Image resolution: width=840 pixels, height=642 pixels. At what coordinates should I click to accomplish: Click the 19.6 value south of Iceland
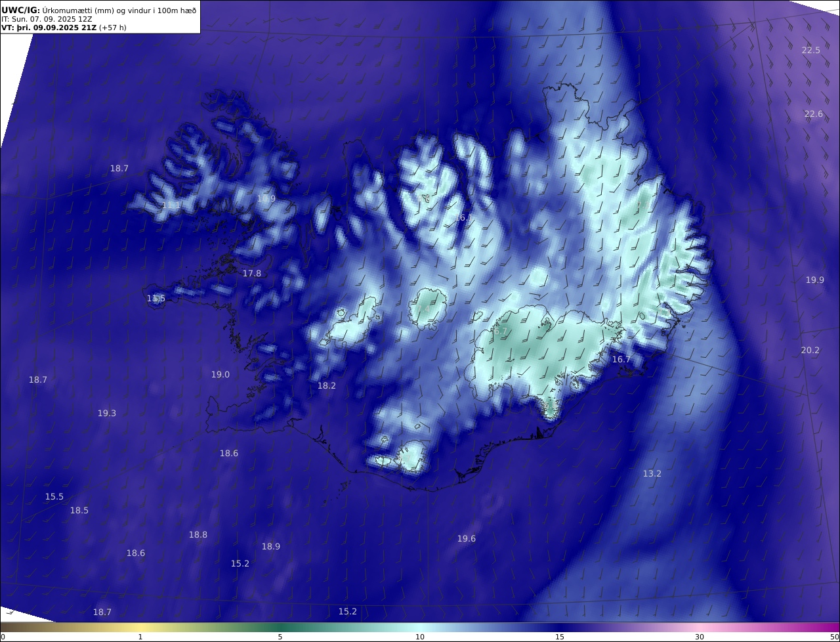467,539
